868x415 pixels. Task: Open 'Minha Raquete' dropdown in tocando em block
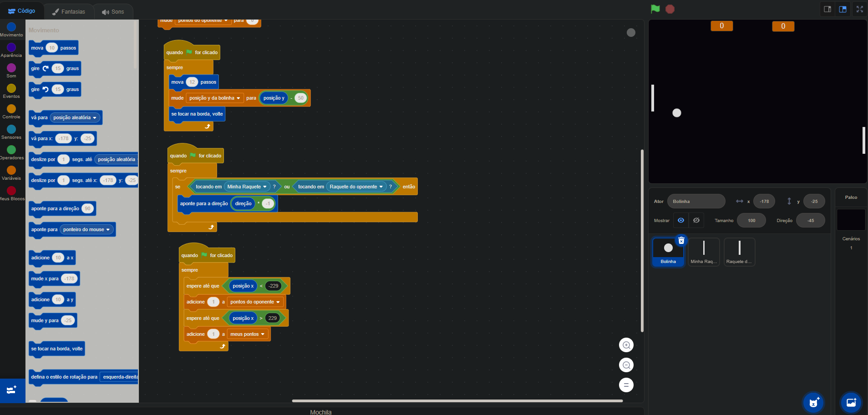[247, 187]
